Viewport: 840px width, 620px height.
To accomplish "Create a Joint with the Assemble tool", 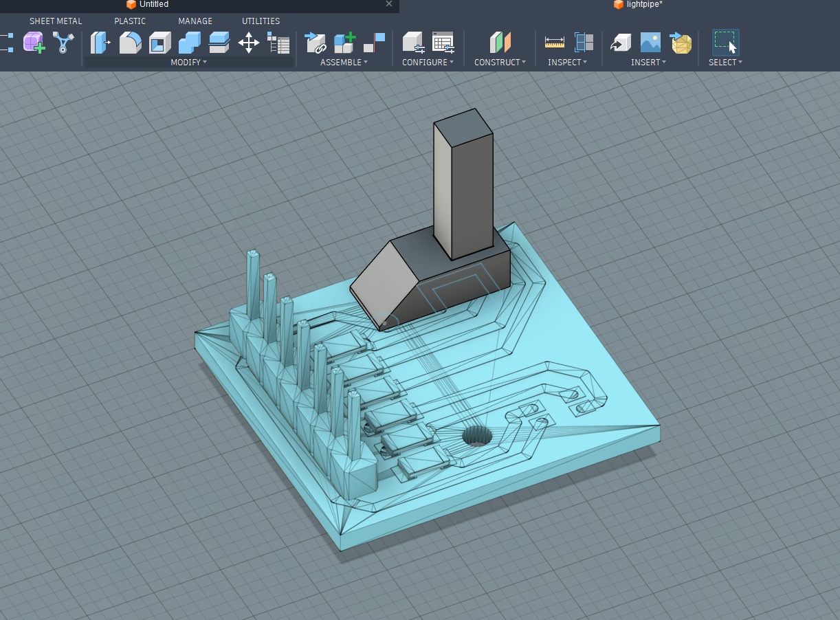I will (315, 43).
